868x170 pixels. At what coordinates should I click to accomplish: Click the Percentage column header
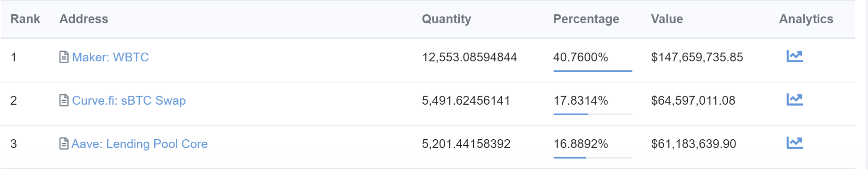(x=586, y=19)
